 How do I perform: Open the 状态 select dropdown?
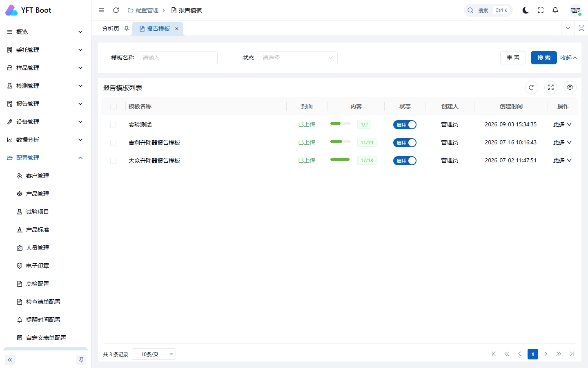298,58
